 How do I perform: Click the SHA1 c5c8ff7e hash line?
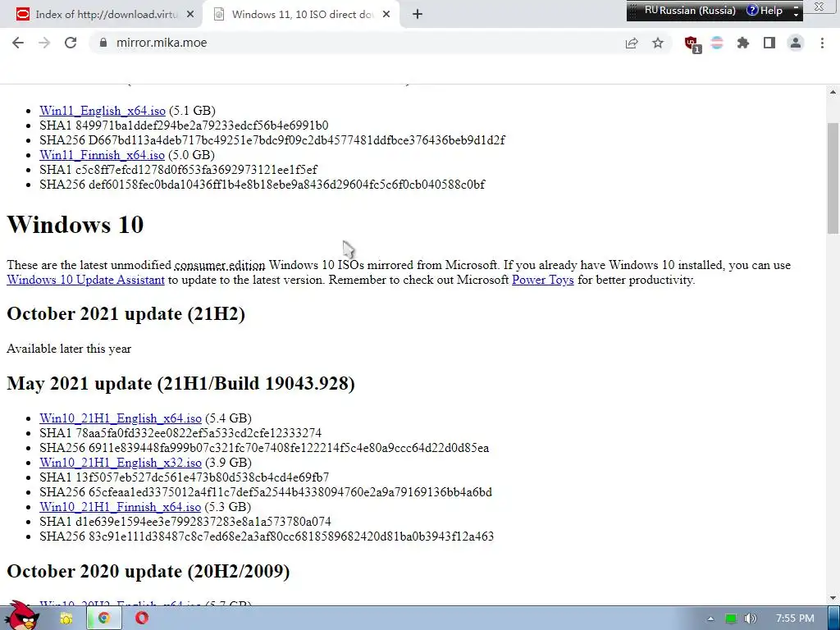(178, 170)
